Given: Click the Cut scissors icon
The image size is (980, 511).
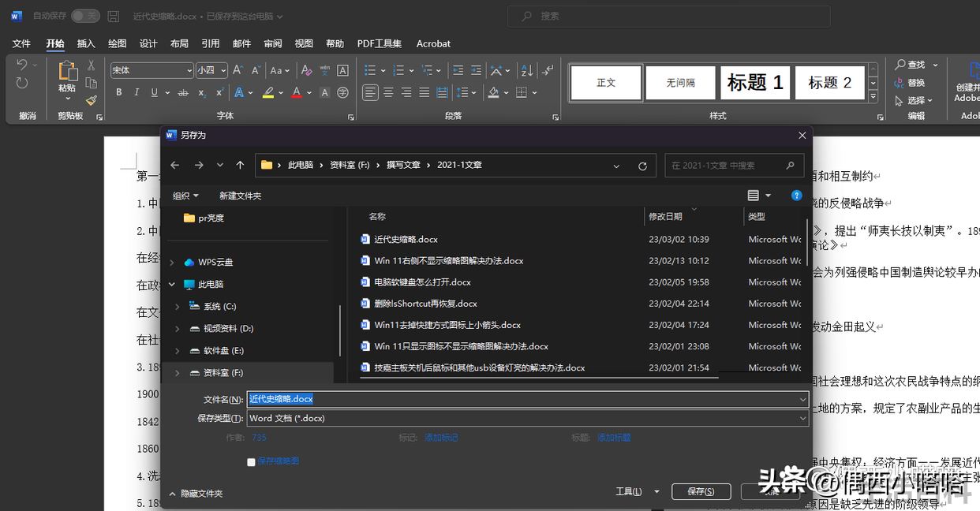Looking at the screenshot, I should 91,65.
